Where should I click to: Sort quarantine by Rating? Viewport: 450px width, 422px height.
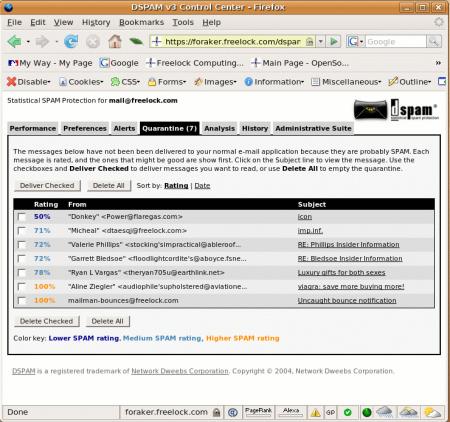[176, 186]
